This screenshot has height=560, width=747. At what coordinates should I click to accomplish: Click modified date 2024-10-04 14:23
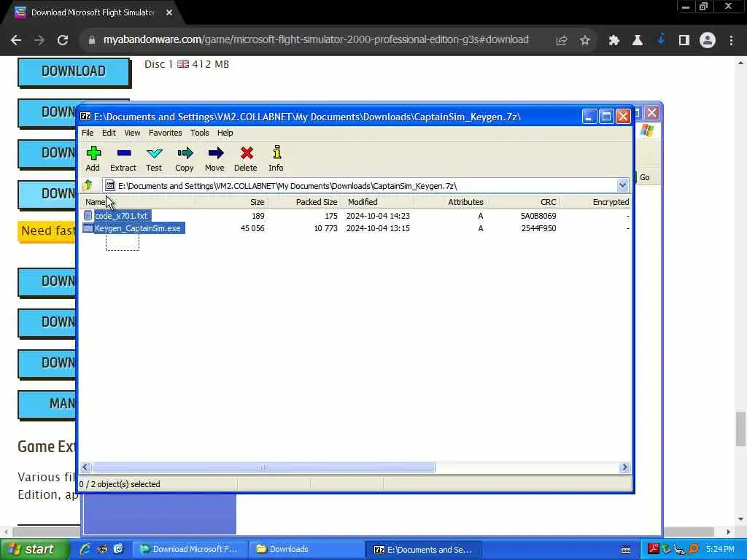click(378, 216)
